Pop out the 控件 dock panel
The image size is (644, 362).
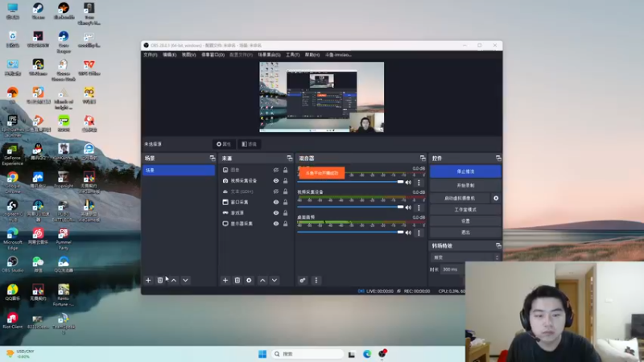[x=498, y=158]
